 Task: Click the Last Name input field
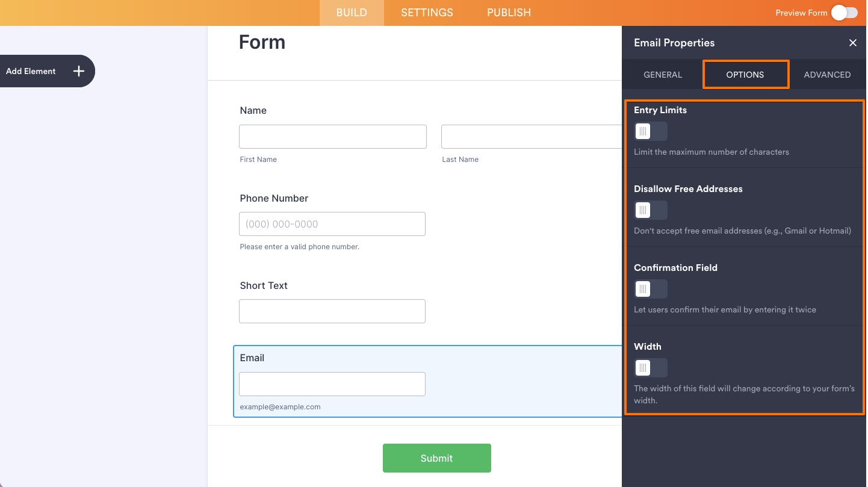pyautogui.click(x=532, y=137)
